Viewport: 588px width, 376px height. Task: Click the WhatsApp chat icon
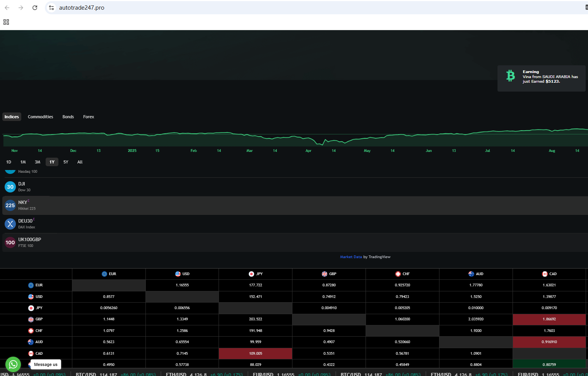coord(13,364)
